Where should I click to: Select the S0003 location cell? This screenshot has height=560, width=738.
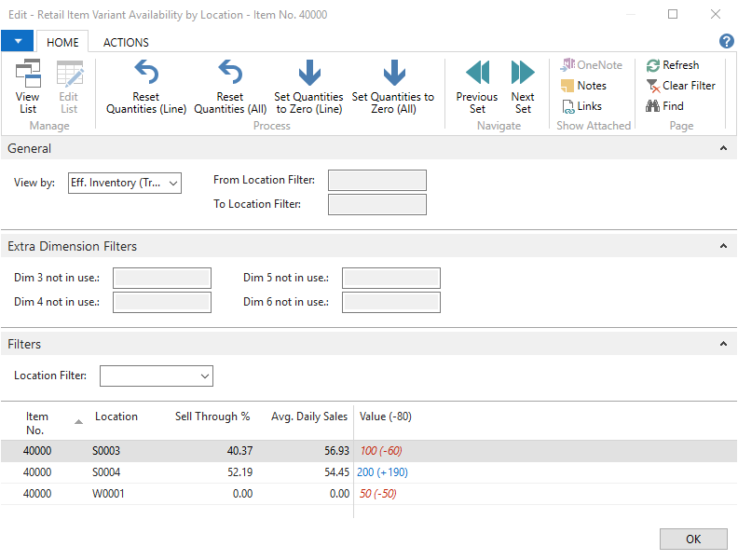pos(106,451)
